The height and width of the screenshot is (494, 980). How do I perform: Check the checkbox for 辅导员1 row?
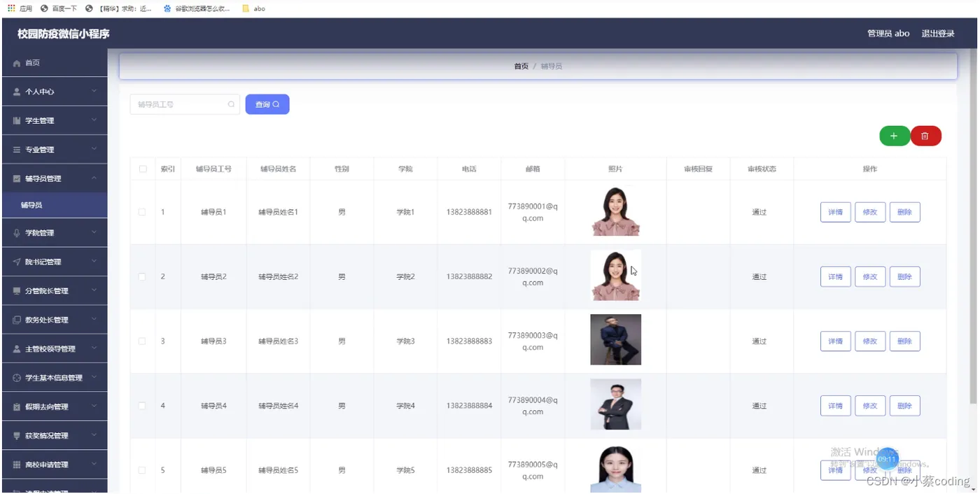point(142,212)
